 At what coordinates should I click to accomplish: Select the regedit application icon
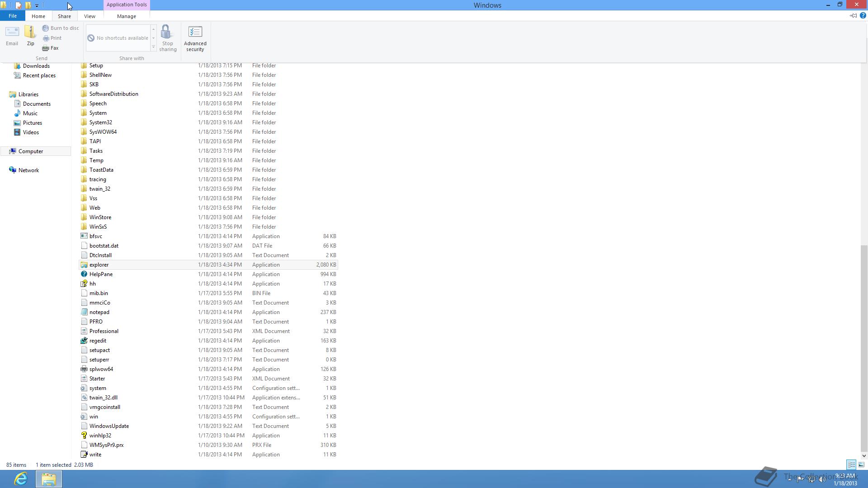point(84,341)
